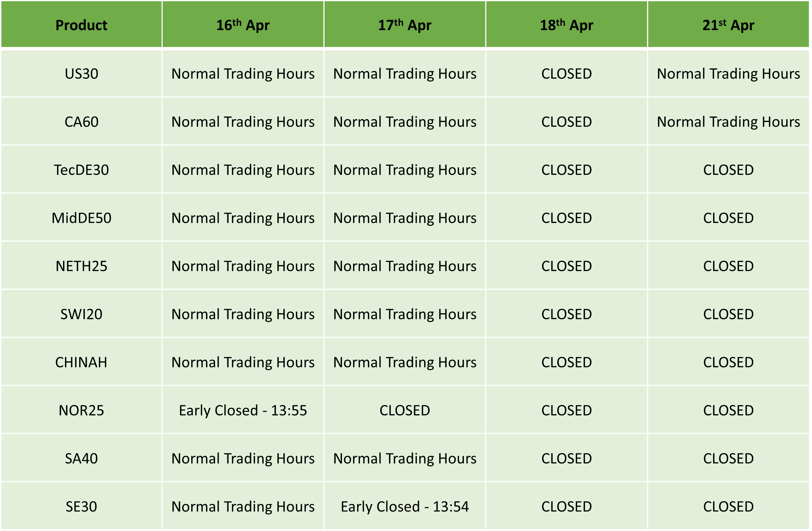812x531 pixels.
Task: Select NOR25 CLOSED cell under 17th Apr
Action: [x=405, y=410]
